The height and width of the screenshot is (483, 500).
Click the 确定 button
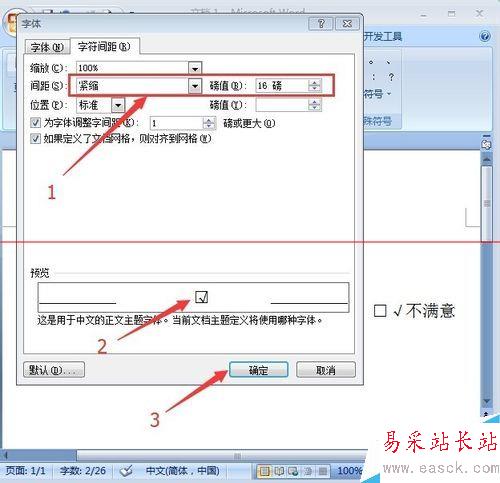(x=258, y=370)
